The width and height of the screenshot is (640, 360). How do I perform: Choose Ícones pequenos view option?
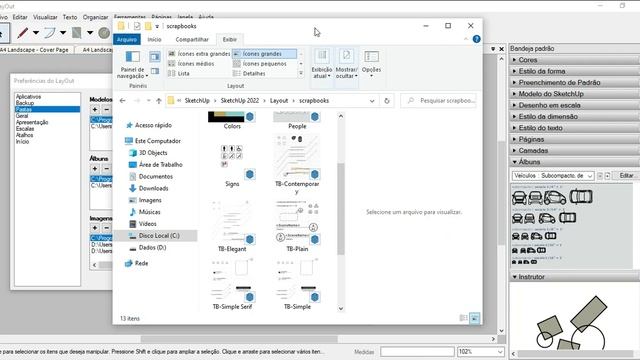[x=260, y=64]
